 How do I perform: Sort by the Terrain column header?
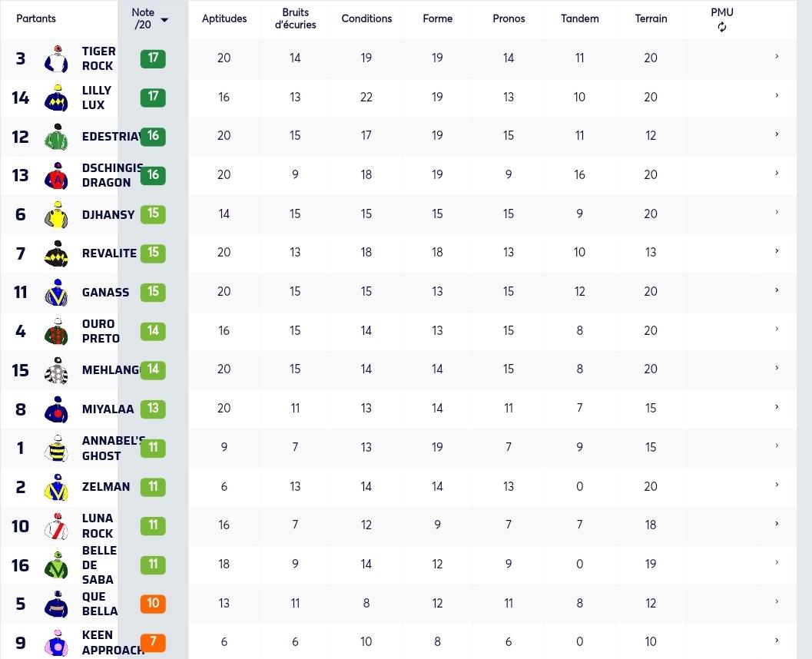pyautogui.click(x=651, y=18)
